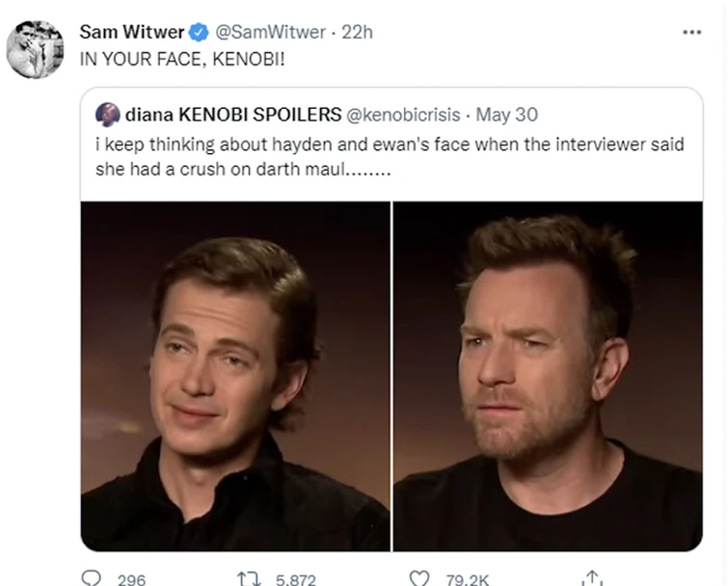Retweet using the retweet arrows icon
This screenshot has height=586, width=728.
click(x=248, y=577)
